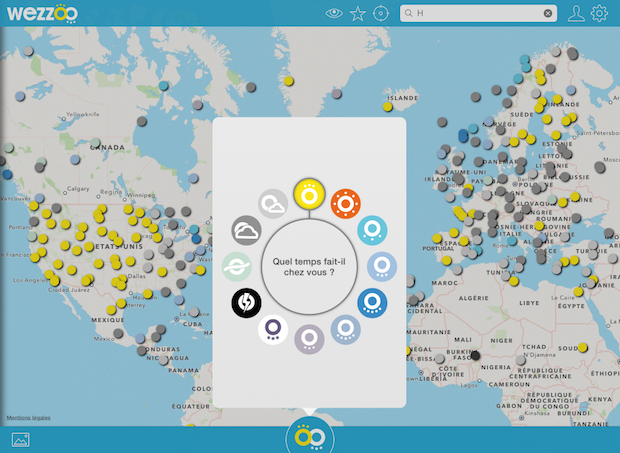Select the pale green fog icon

(x=236, y=267)
